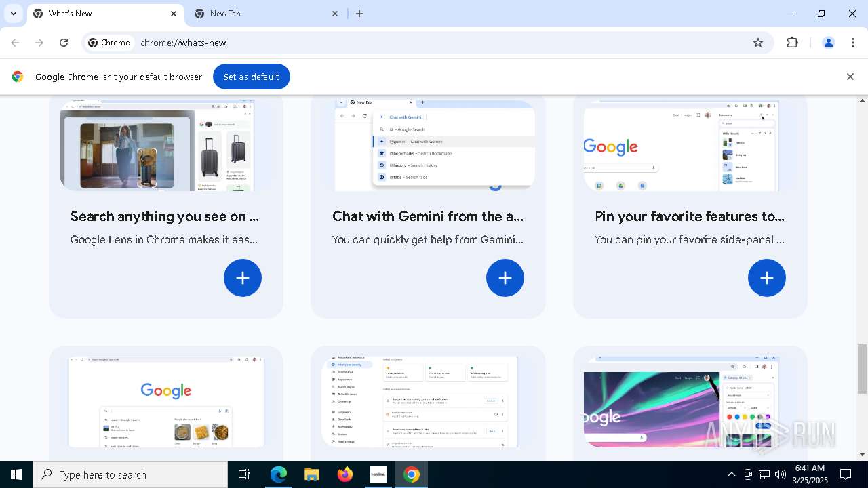Image resolution: width=868 pixels, height=488 pixels.
Task: Switch to the What's New tab
Action: pos(106,14)
